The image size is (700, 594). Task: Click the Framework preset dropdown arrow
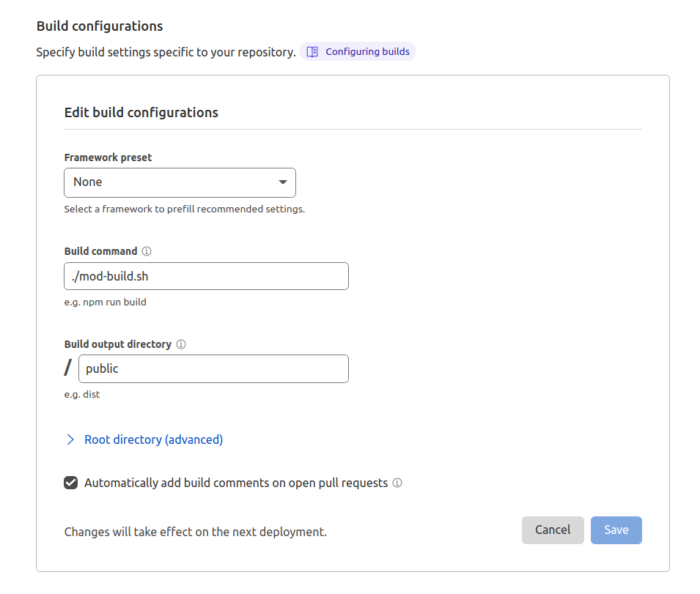click(283, 182)
